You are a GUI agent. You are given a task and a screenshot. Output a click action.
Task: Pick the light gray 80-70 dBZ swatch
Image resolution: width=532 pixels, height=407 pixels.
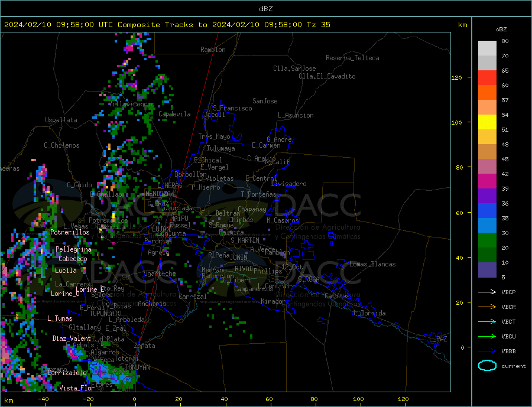point(487,48)
